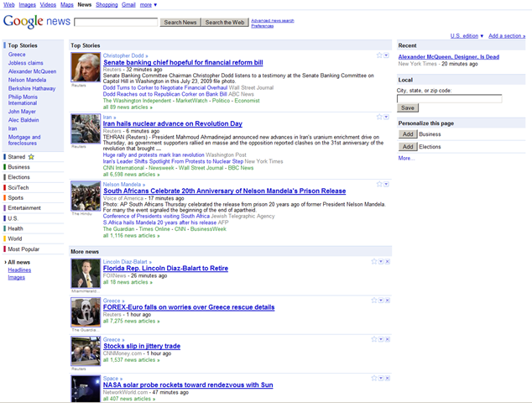Select World in the left sidebar

[x=14, y=238]
